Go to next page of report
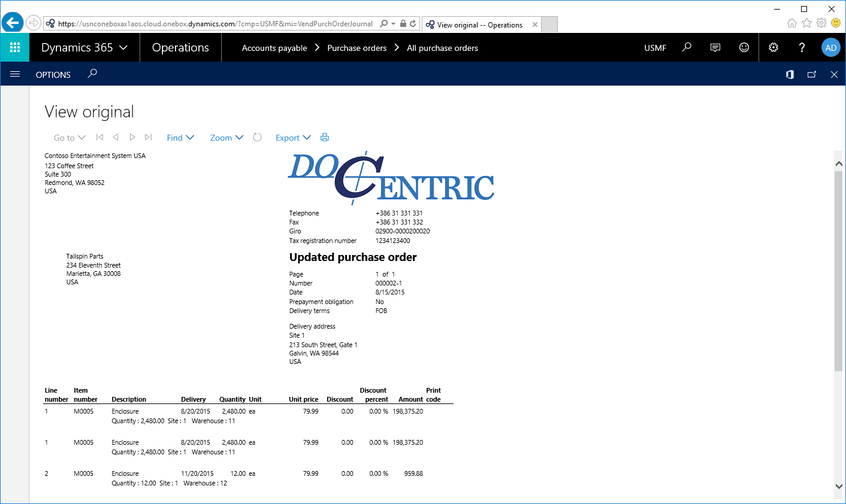The image size is (846, 504). point(132,137)
